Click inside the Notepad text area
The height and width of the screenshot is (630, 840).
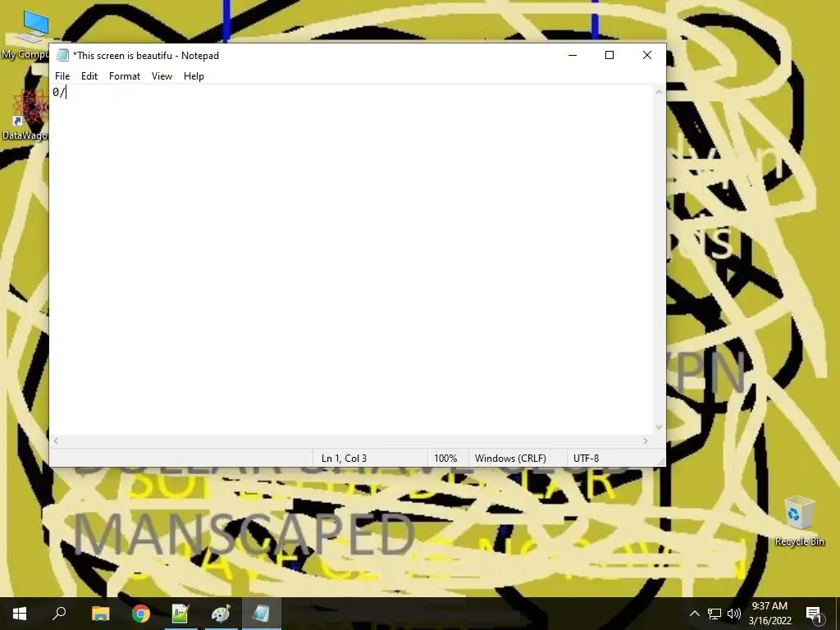point(351,260)
